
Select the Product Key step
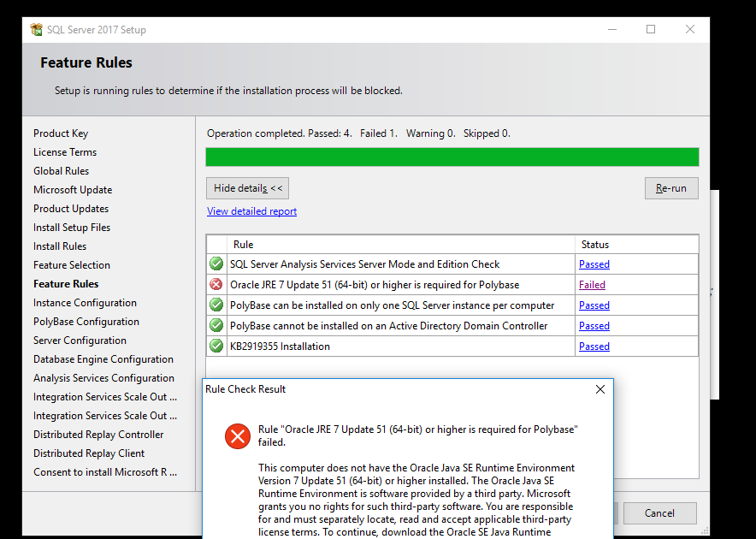pyautogui.click(x=61, y=133)
